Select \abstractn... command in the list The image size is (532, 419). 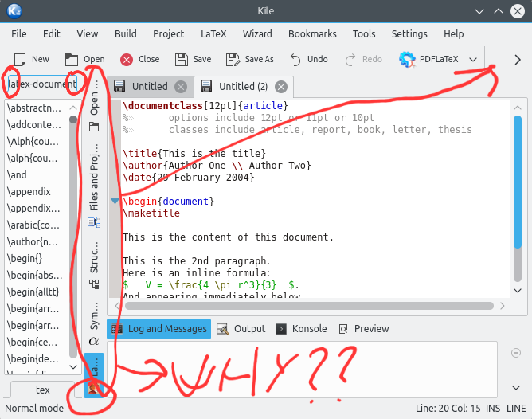point(34,108)
